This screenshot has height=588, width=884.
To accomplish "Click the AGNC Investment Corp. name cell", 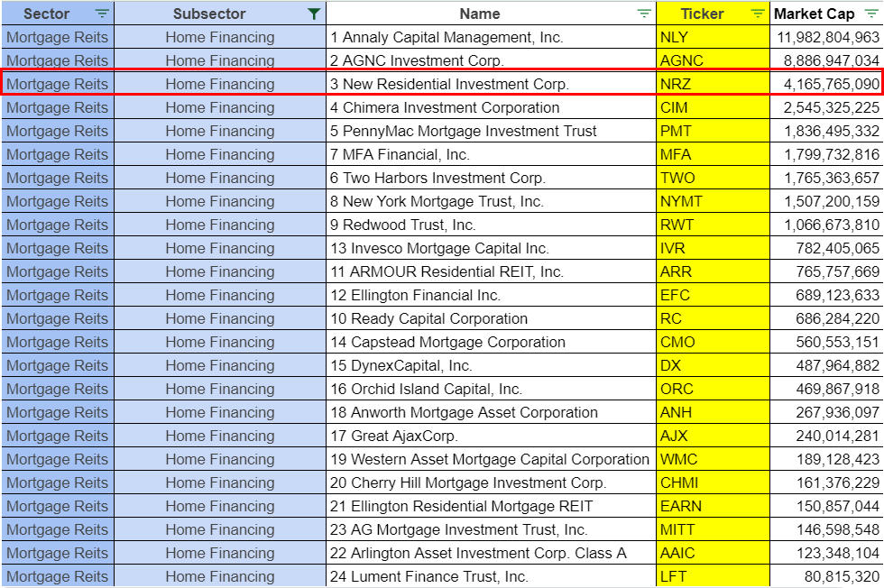I will click(x=491, y=60).
